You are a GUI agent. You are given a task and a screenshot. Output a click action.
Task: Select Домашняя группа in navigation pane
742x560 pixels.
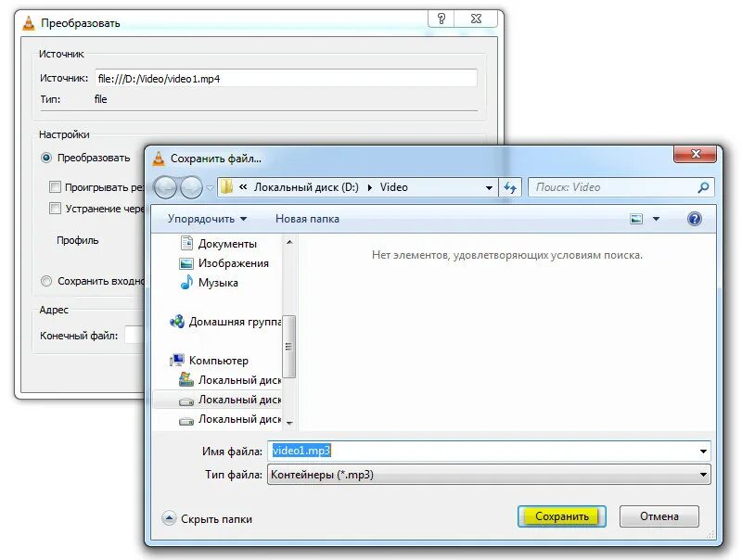pos(235,322)
